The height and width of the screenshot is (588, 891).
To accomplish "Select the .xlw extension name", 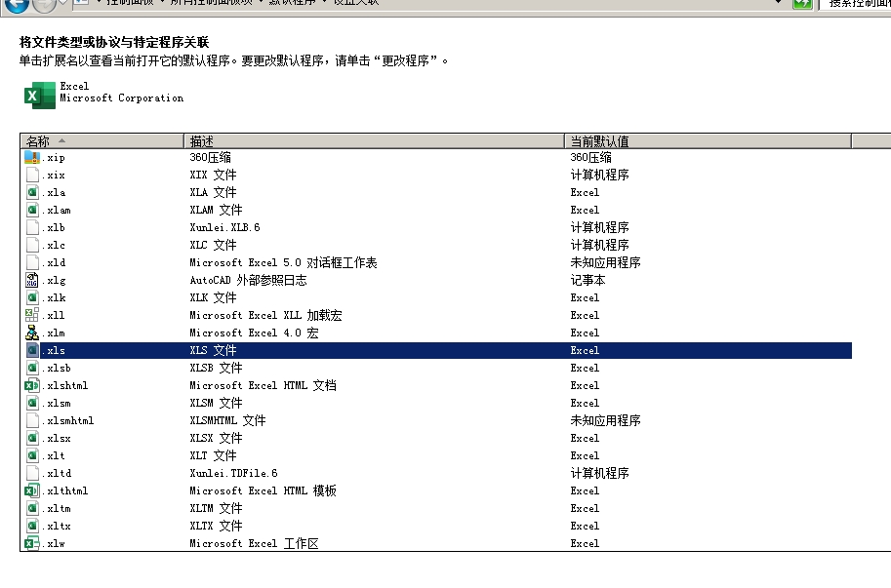I will click(x=54, y=544).
